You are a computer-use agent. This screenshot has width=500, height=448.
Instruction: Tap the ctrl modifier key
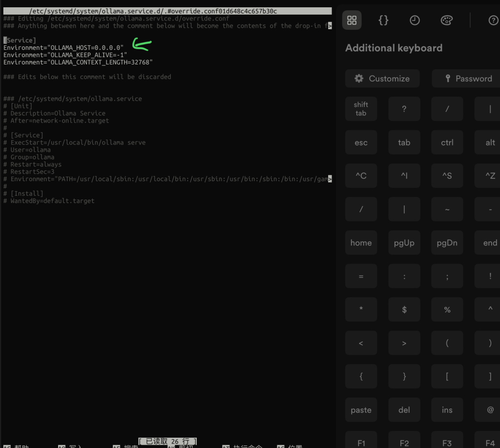point(447,143)
